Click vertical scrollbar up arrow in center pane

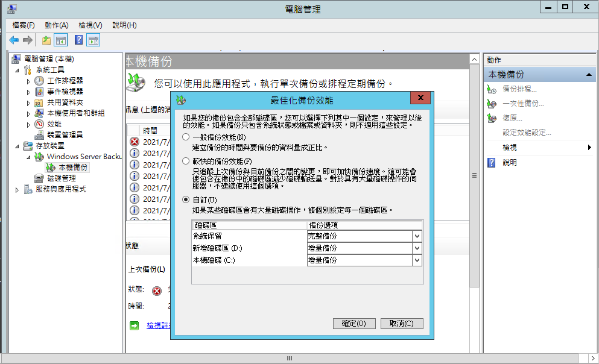[x=474, y=60]
